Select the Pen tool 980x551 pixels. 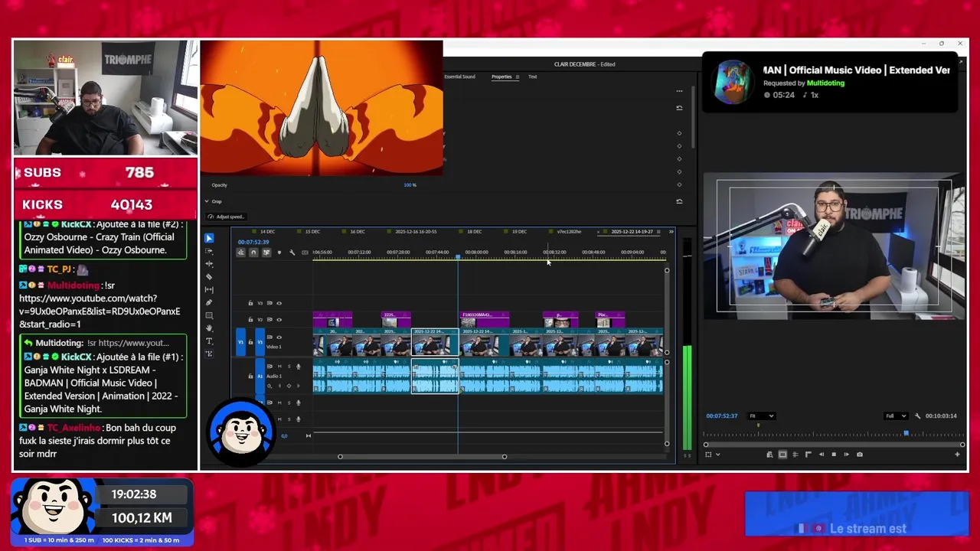tap(209, 302)
